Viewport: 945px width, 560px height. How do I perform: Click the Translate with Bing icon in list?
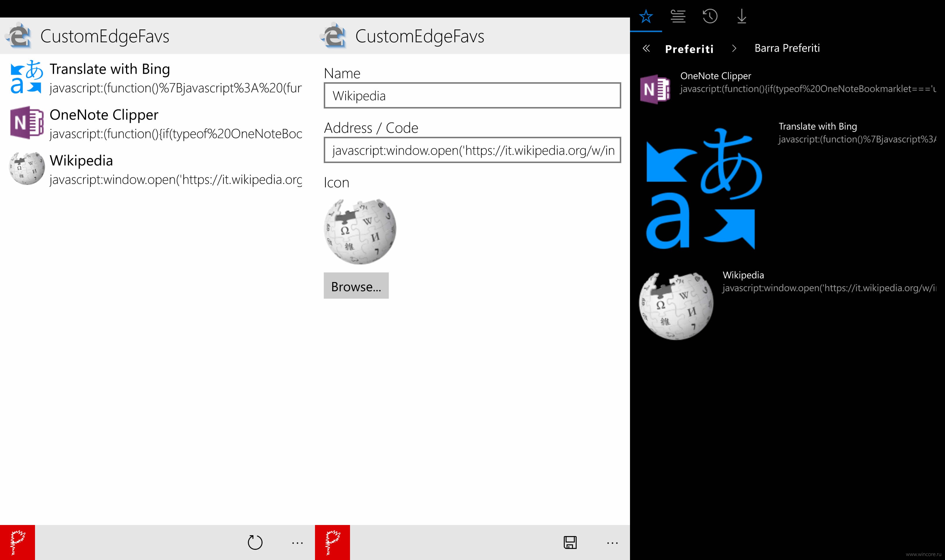click(27, 77)
